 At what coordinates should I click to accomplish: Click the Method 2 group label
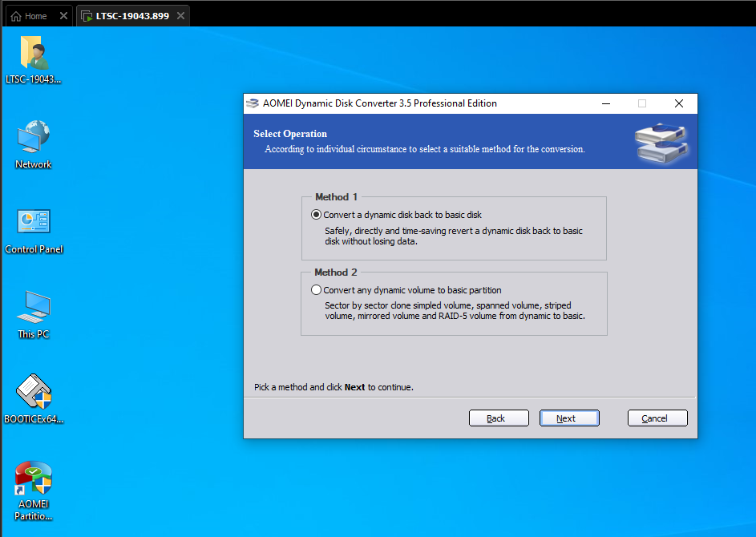(x=336, y=272)
